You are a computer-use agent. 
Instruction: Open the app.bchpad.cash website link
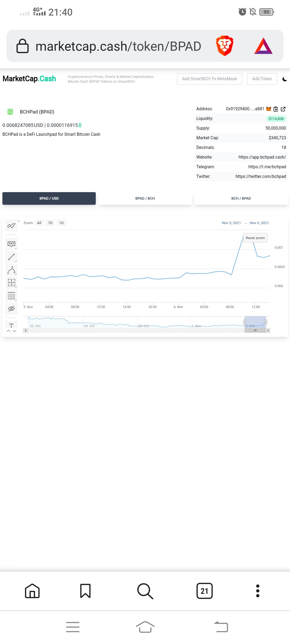(262, 157)
